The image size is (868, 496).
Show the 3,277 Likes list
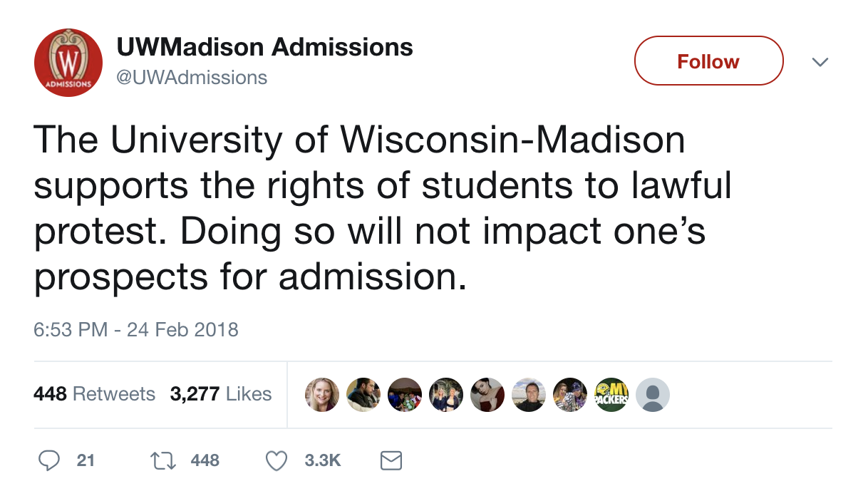pyautogui.click(x=221, y=394)
